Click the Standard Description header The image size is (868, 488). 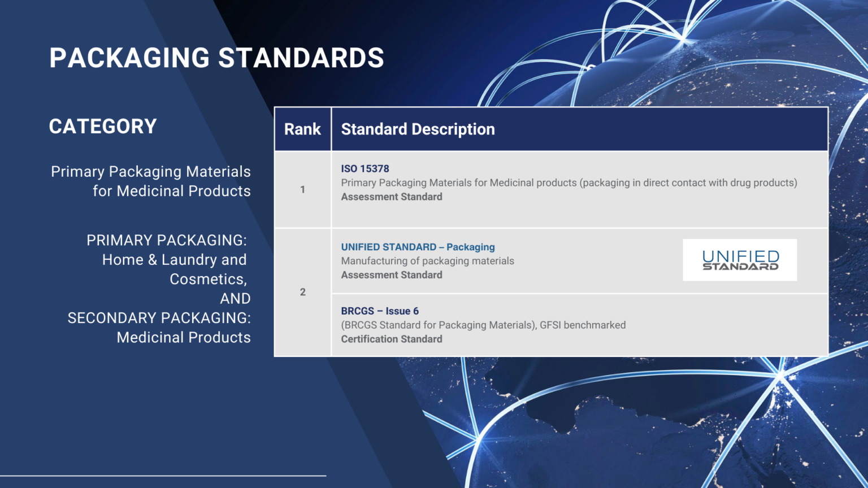click(x=417, y=129)
